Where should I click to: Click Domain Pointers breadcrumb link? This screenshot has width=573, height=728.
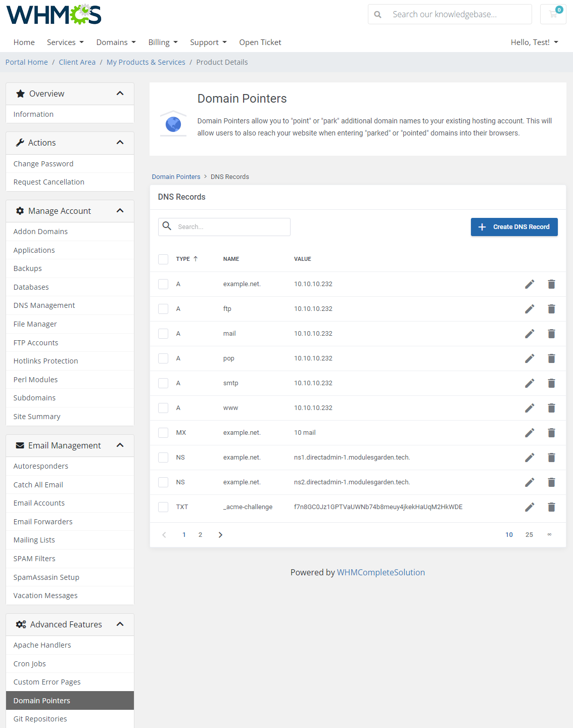tap(176, 177)
